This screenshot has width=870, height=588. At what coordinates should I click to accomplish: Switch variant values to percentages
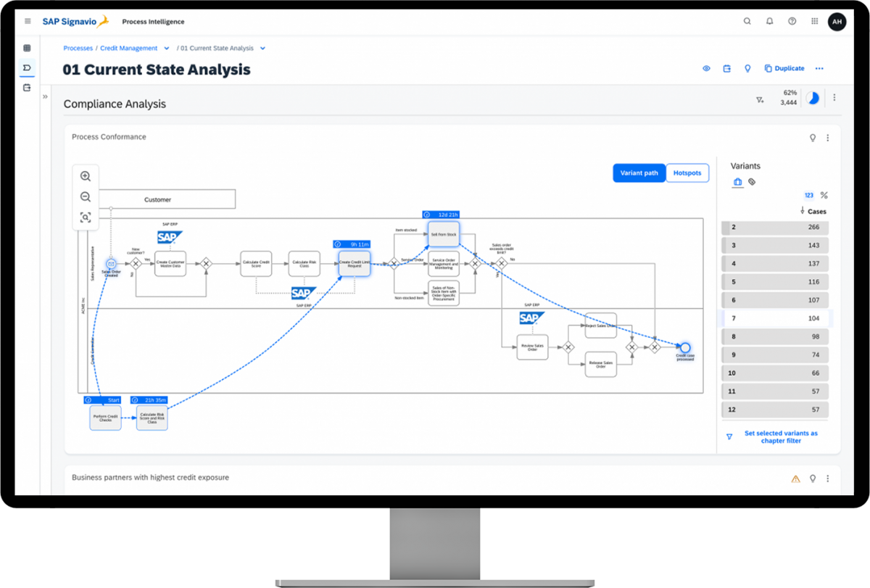pos(824,194)
